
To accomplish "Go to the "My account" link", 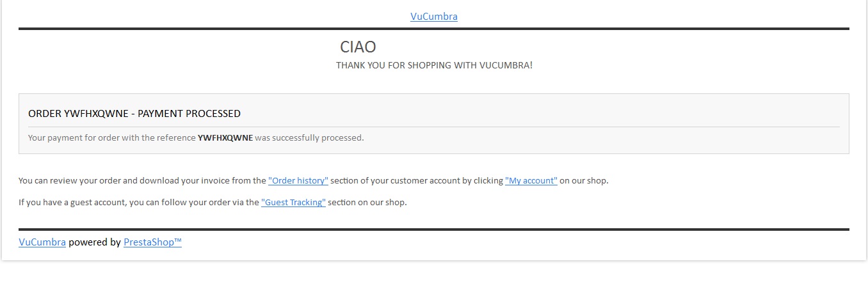I will 531,181.
